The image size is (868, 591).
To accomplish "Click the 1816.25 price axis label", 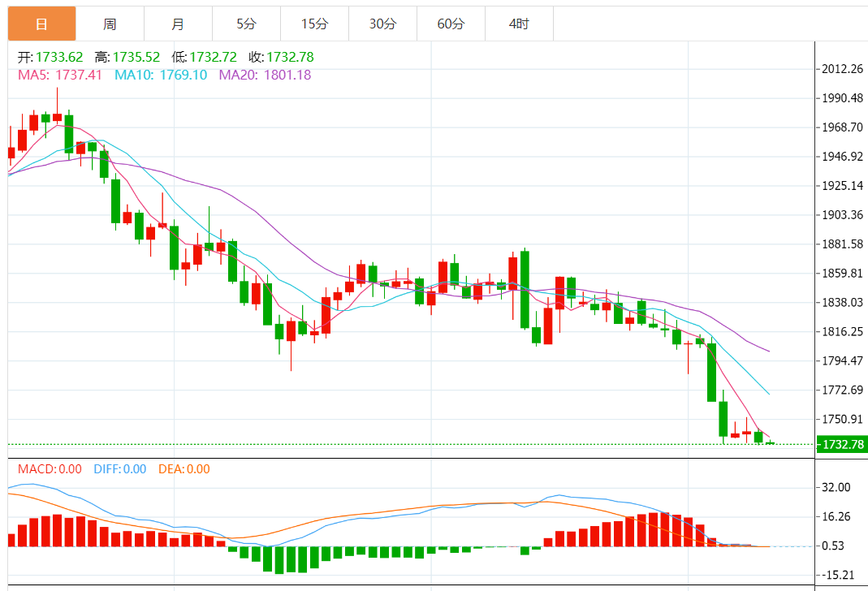I will point(842,331).
